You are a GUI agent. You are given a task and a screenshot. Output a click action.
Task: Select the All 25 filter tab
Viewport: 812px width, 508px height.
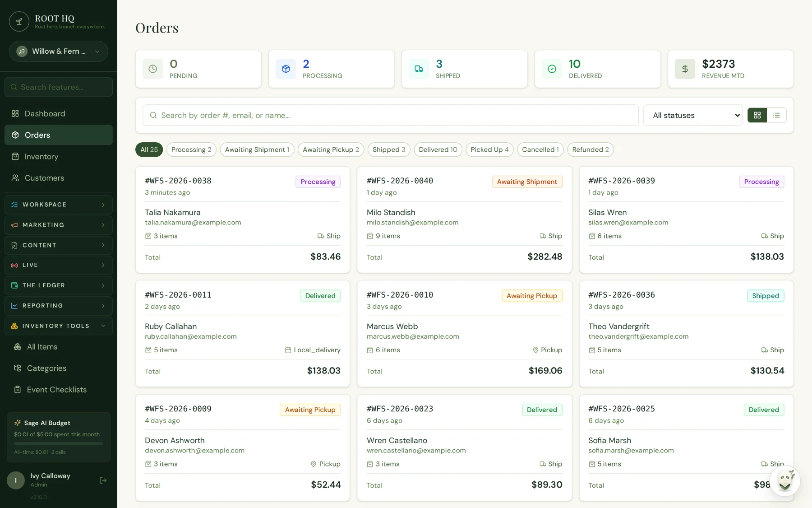149,150
